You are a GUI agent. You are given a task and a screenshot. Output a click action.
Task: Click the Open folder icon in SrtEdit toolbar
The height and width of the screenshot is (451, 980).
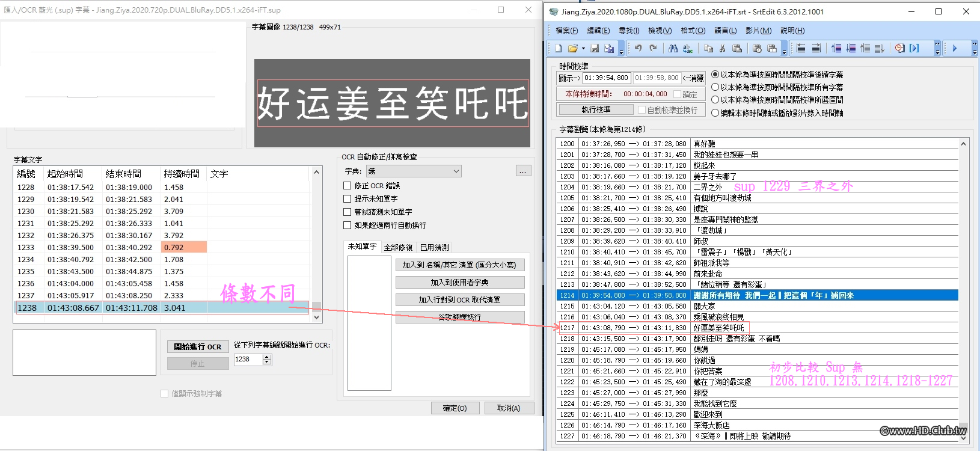click(572, 48)
